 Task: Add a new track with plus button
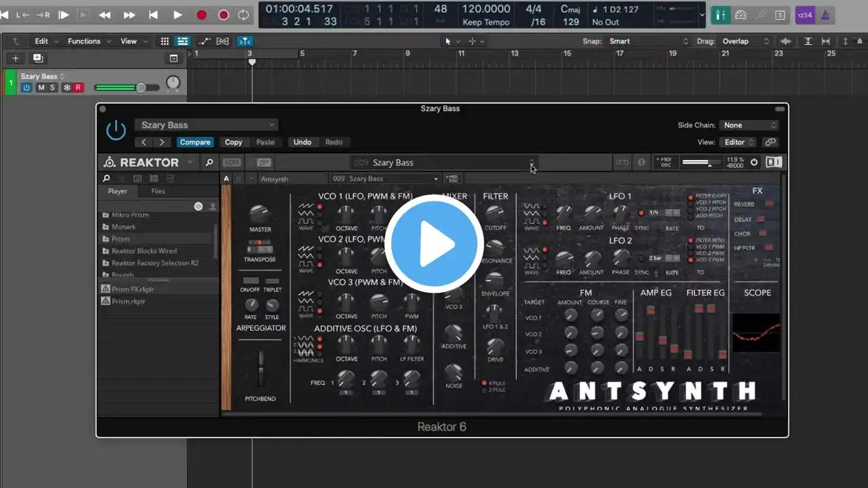coord(16,58)
